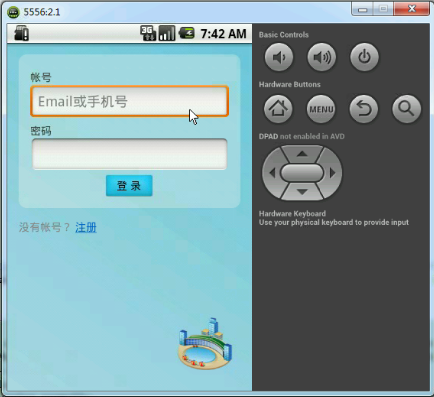Click the DPAD center button
The image size is (434, 397).
tap(302, 173)
